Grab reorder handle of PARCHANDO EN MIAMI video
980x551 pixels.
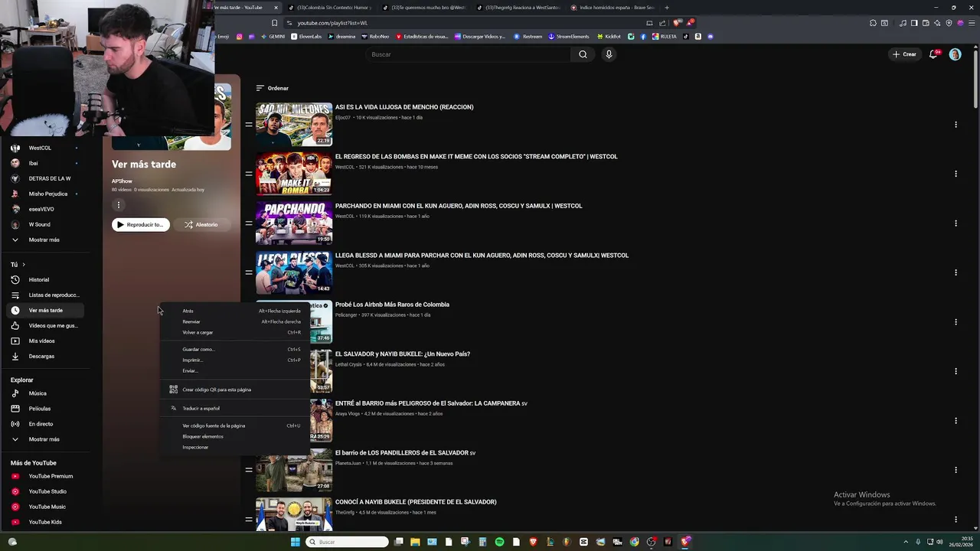point(249,223)
